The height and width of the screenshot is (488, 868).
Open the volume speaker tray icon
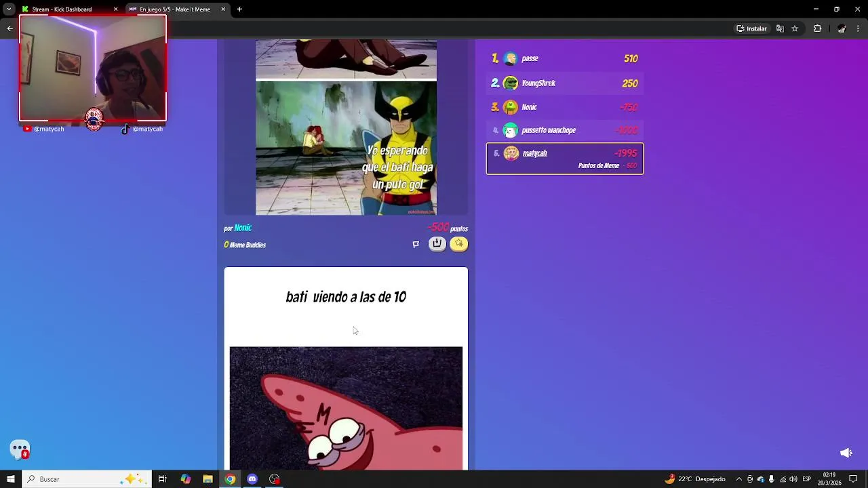pos(793,479)
